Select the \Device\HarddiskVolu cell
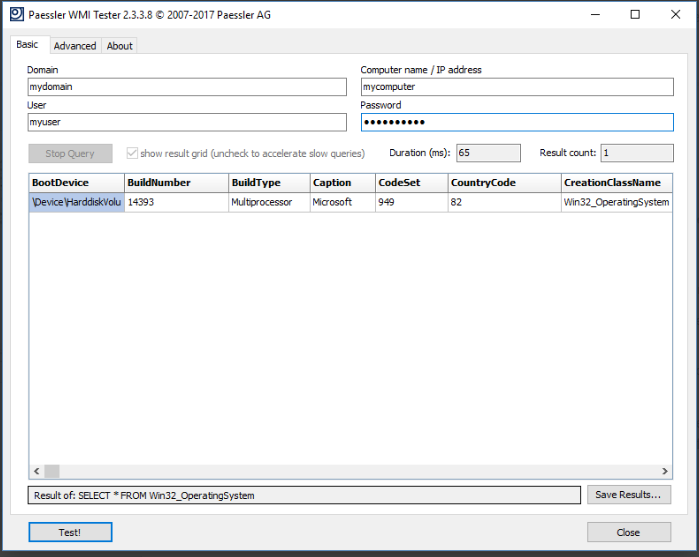The image size is (699, 557). tap(77, 202)
